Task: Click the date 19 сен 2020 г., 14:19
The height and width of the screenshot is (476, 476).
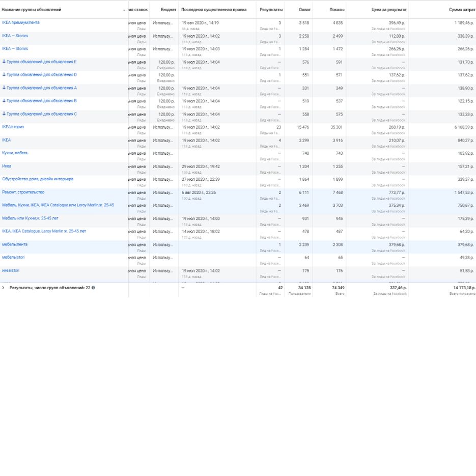Action: pyautogui.click(x=200, y=23)
